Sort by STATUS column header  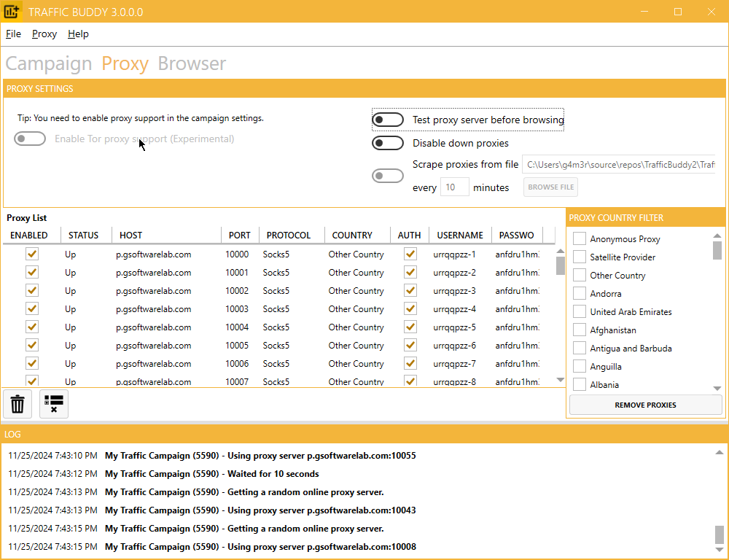[87, 236]
